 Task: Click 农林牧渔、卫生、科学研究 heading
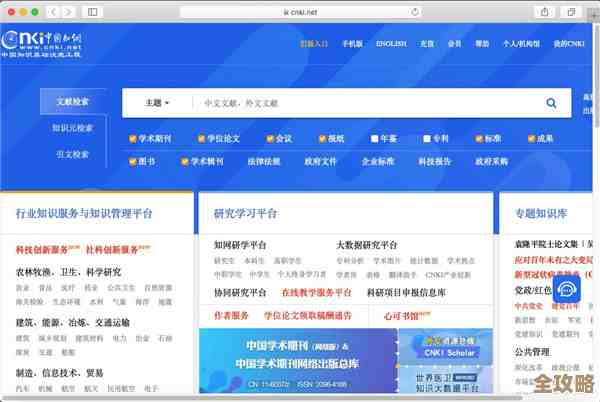coord(68,272)
